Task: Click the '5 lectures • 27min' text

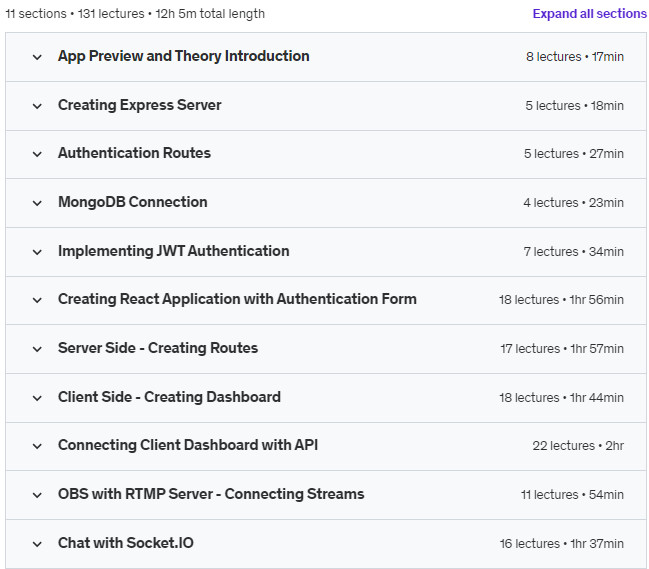Action: (x=574, y=154)
